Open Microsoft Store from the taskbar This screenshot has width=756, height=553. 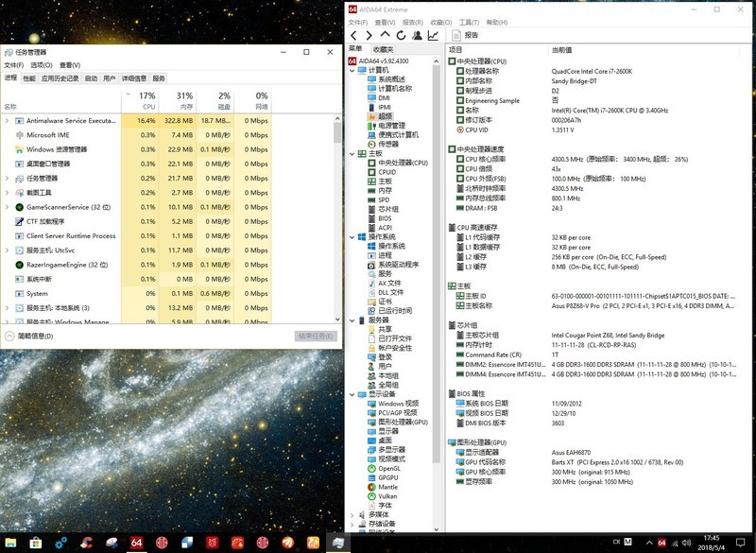36,543
